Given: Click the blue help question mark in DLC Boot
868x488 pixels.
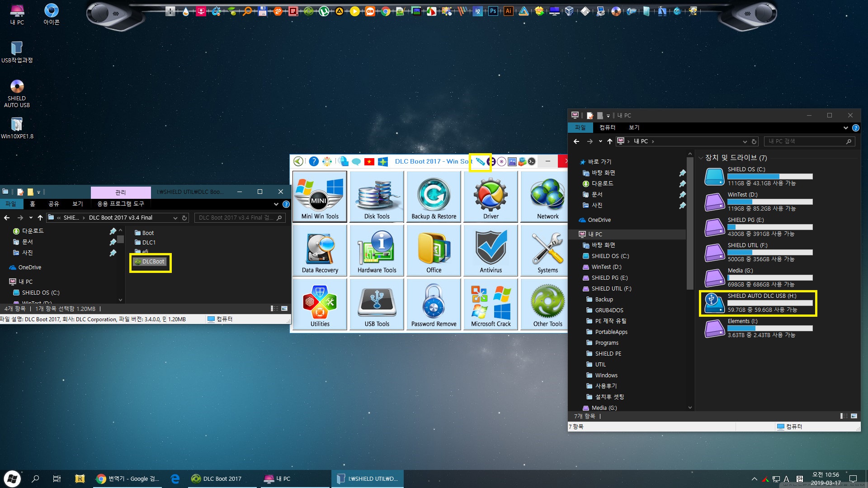Looking at the screenshot, I should point(314,161).
